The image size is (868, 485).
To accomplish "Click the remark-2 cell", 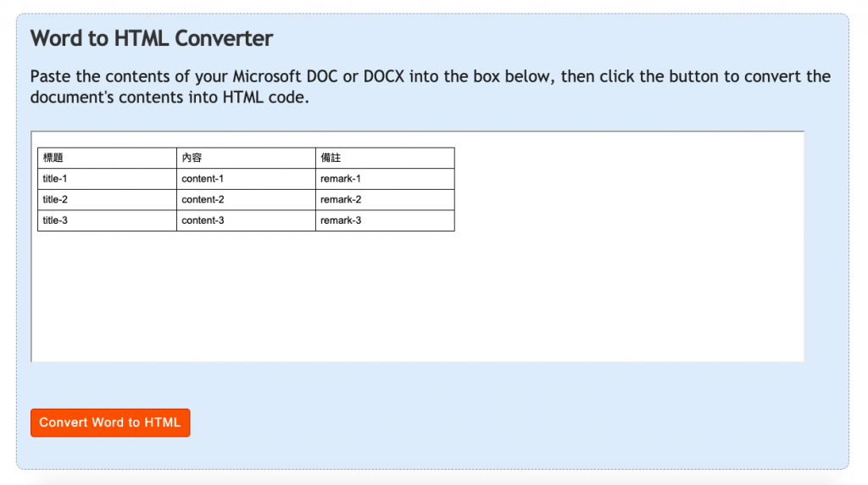I will pos(385,200).
